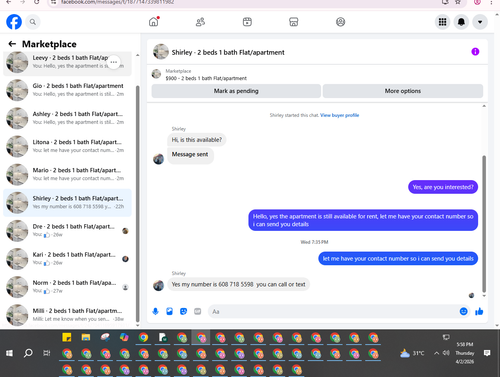Open the Reels video icon in top navigation
Screen dimensions: 500x377
click(x=247, y=22)
